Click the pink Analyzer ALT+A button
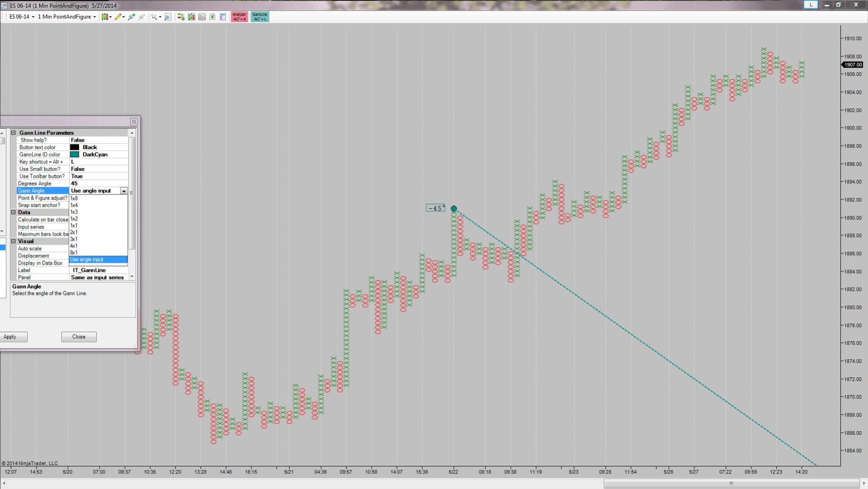Screen dimensions: 868x489 click(239, 17)
